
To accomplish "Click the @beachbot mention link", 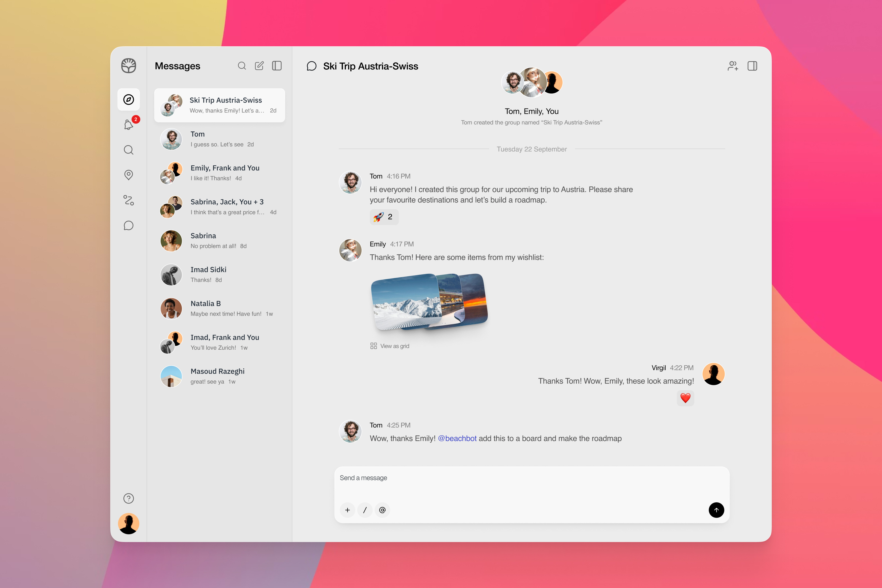I will click(457, 438).
